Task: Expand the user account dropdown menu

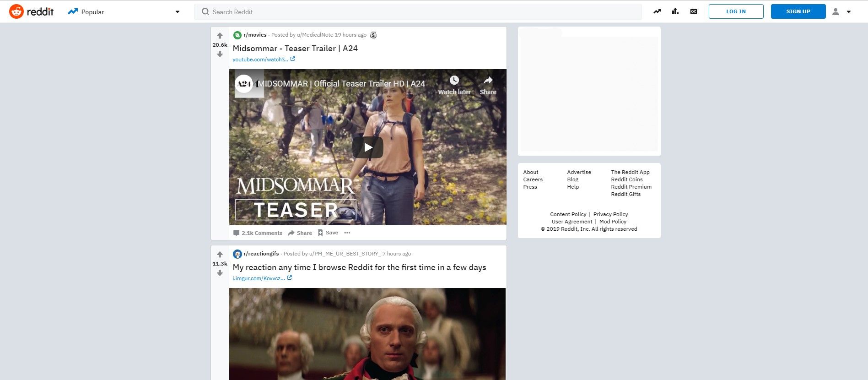Action: click(x=841, y=12)
